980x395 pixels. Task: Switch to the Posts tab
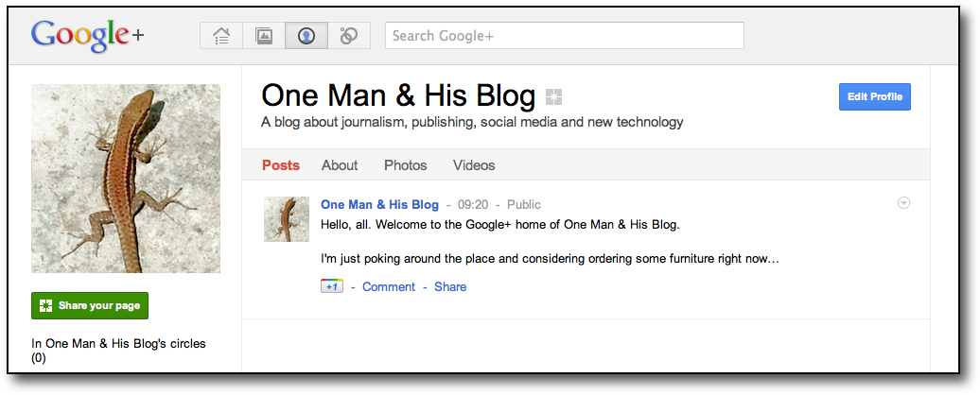point(281,165)
